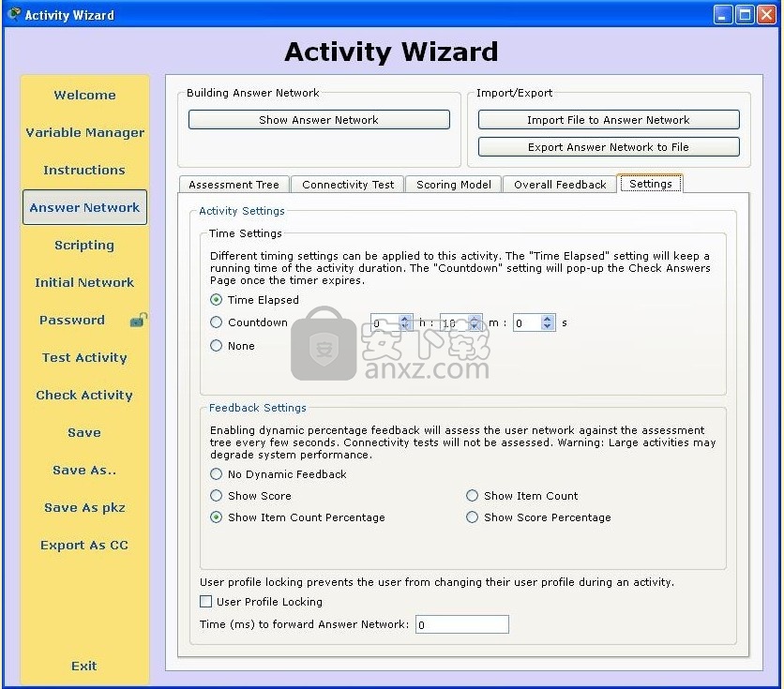Open the Scoring Model tab
The height and width of the screenshot is (689, 784).
point(454,185)
